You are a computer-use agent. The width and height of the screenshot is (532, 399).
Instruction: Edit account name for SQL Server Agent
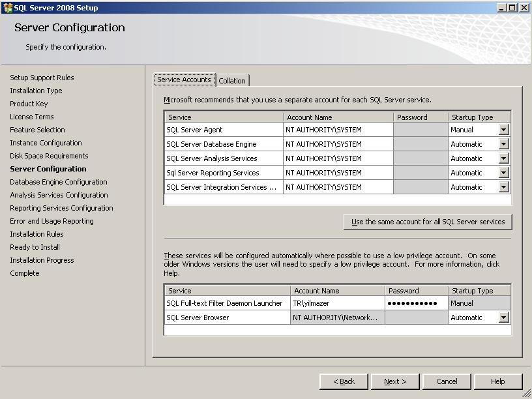point(338,130)
